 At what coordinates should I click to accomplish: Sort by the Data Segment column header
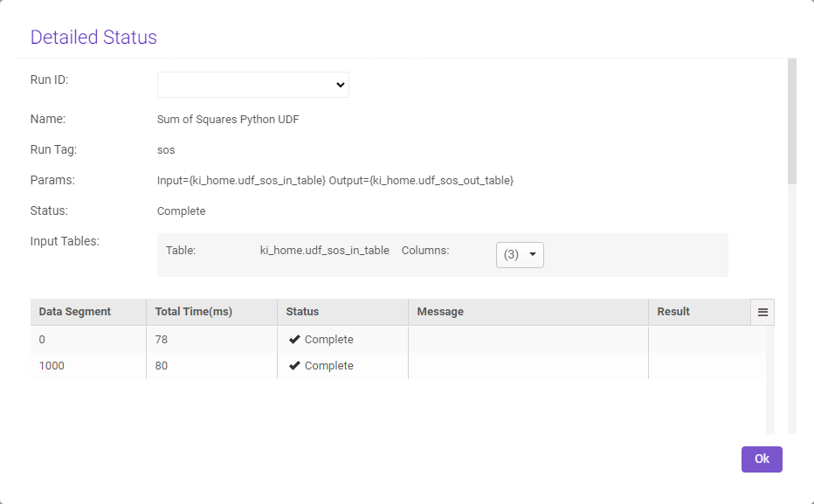(73, 311)
